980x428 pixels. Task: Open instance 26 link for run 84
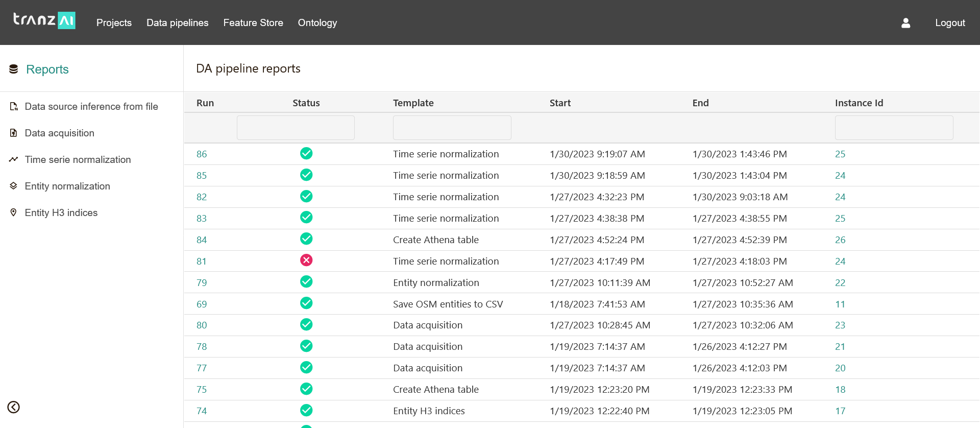point(840,240)
